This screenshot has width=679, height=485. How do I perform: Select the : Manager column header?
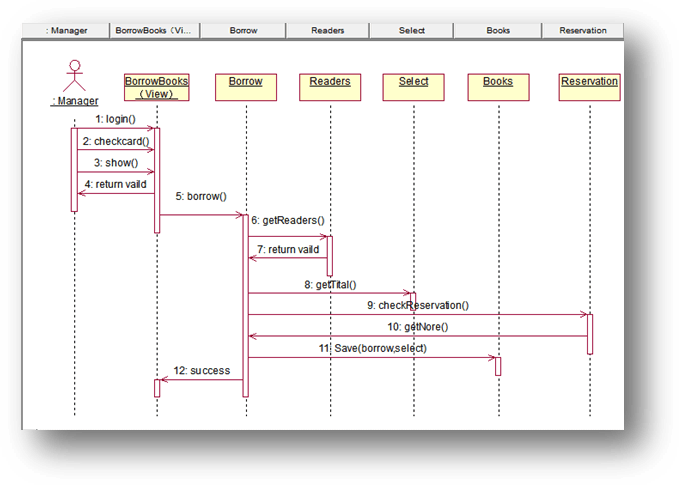click(66, 31)
